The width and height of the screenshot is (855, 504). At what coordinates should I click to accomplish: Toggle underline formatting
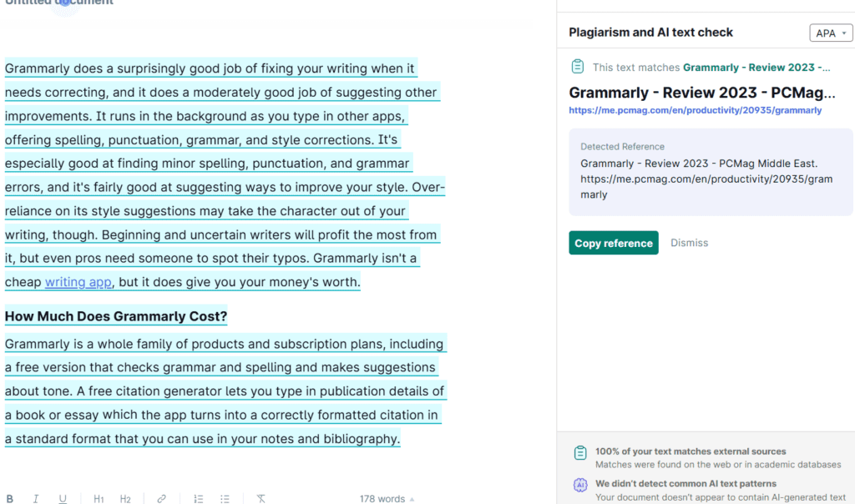pos(63,499)
